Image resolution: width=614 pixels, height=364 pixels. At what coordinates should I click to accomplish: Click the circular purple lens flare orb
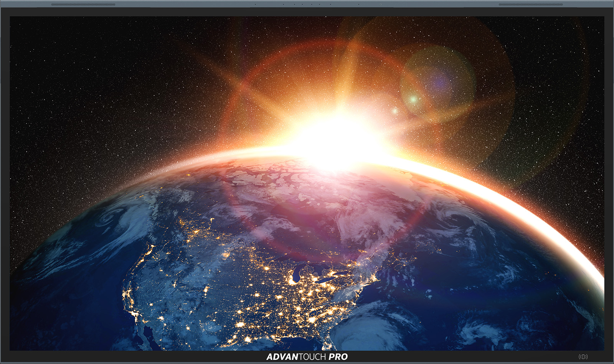click(x=438, y=82)
